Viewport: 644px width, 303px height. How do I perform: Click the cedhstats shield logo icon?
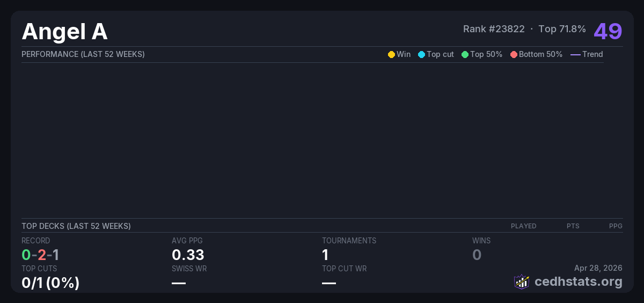pyautogui.click(x=521, y=282)
